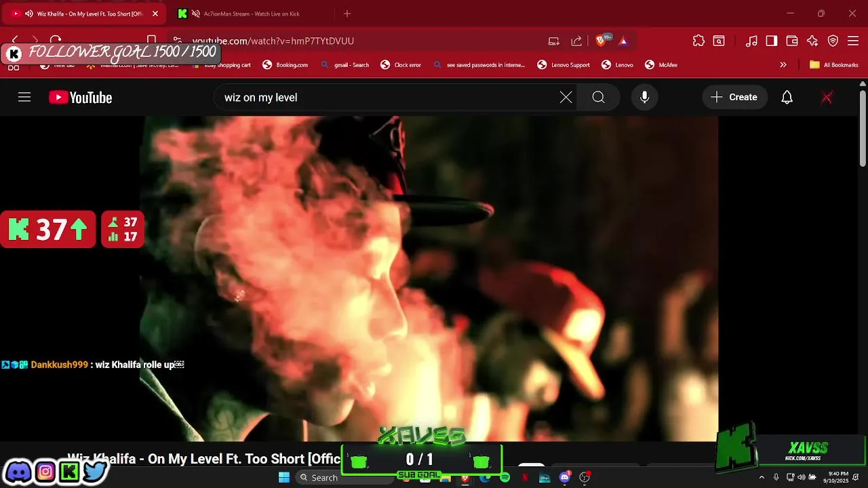Switch to the Wiz Khalifa YouTube tab
Viewport: 868px width, 488px height.
click(x=85, y=14)
